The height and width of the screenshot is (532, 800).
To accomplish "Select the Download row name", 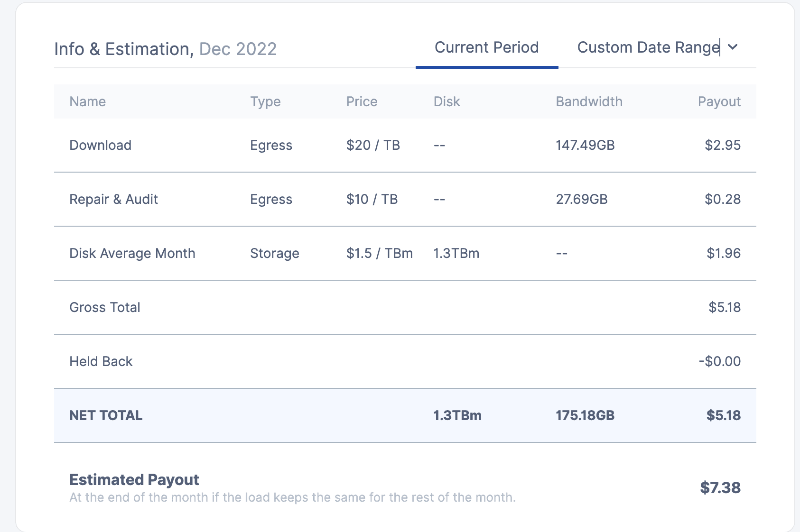I will [x=100, y=145].
